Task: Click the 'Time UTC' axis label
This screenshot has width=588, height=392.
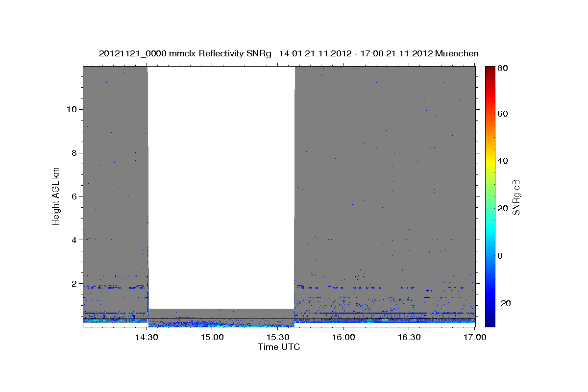Action: (279, 347)
